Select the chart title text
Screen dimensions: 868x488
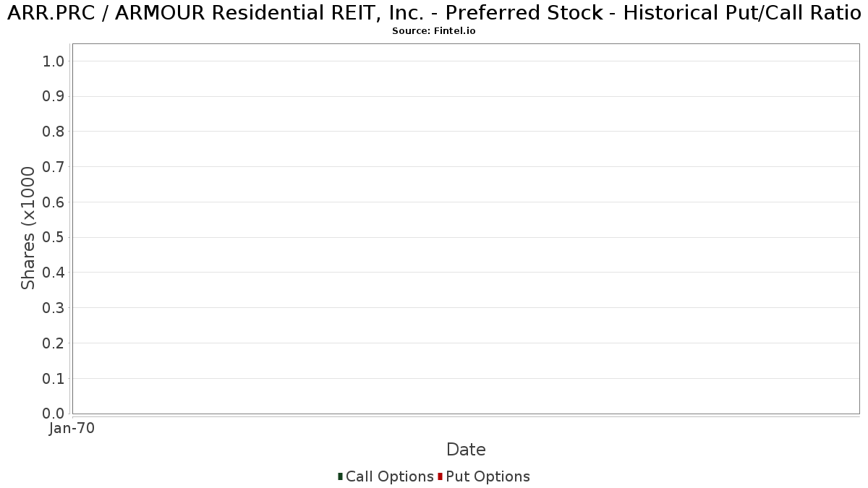[434, 13]
